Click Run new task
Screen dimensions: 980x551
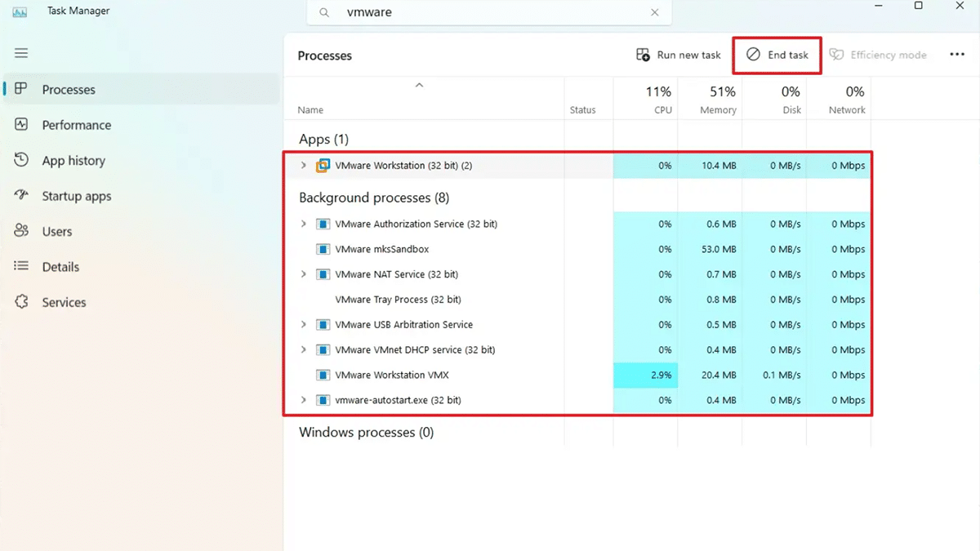(678, 55)
